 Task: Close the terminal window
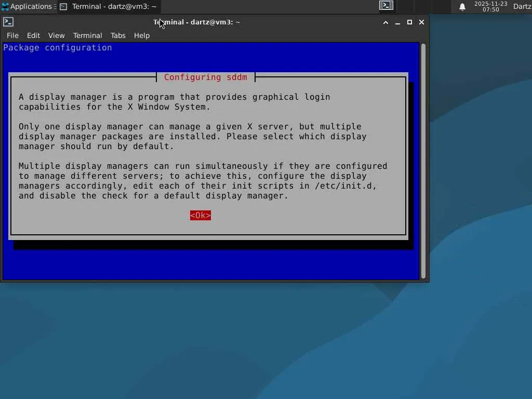click(421, 22)
